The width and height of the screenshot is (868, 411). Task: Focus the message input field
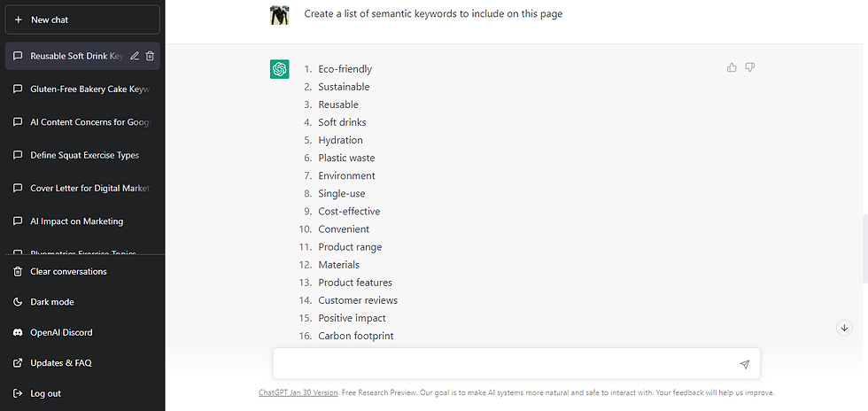point(505,364)
